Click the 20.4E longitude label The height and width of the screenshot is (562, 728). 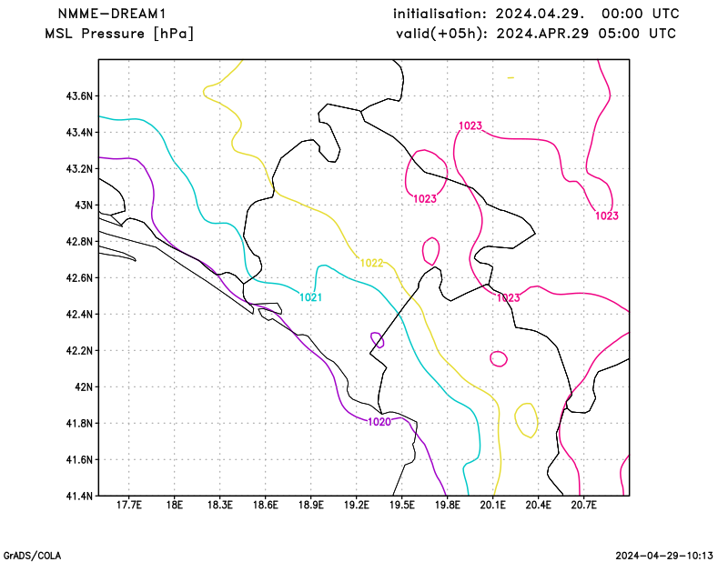[x=538, y=505]
